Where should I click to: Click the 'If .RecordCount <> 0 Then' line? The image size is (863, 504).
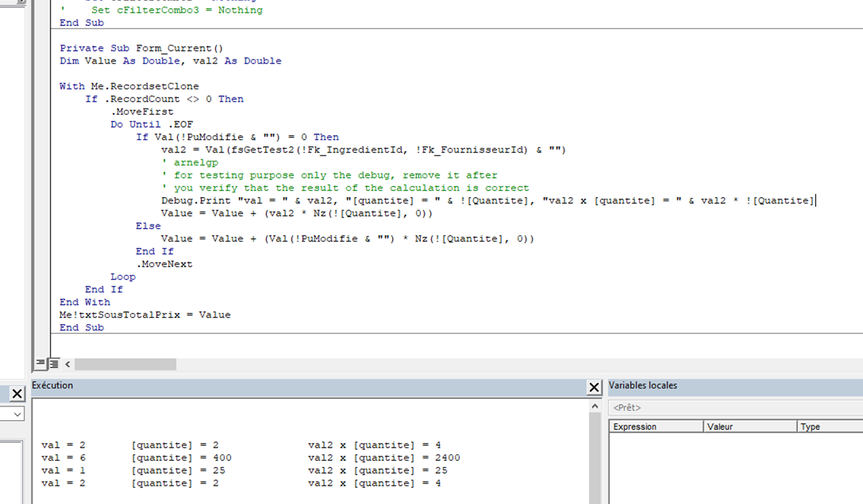click(x=164, y=99)
